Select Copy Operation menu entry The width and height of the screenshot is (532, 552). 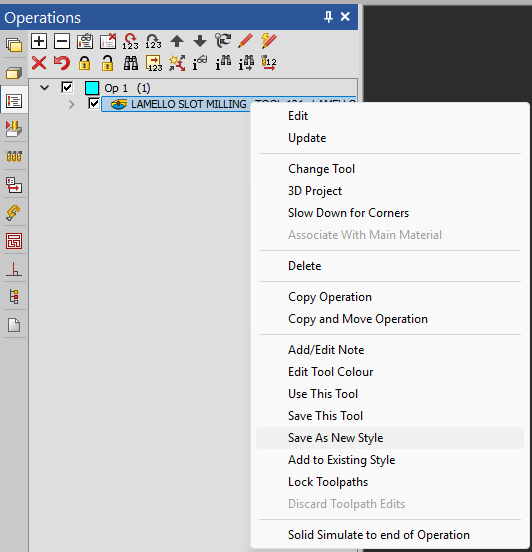(x=390, y=297)
